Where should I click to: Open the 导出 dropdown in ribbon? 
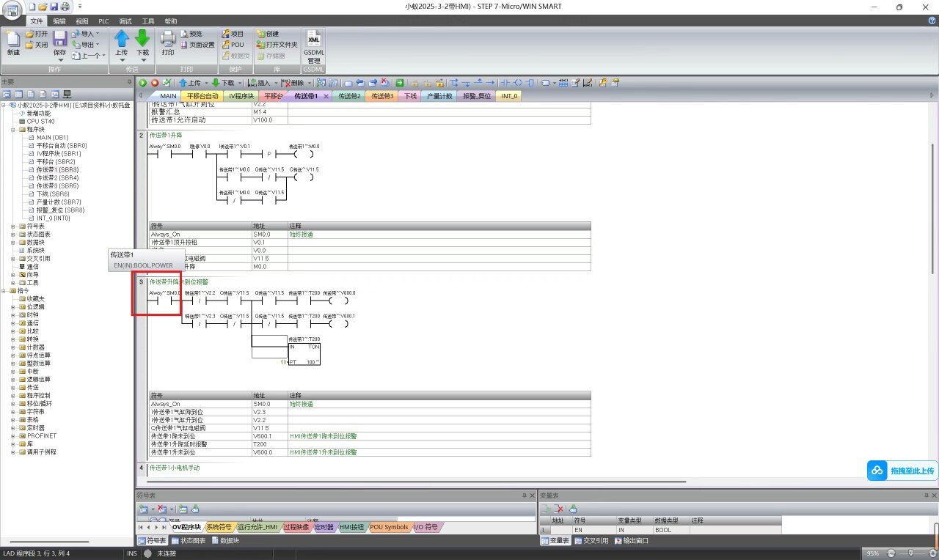(x=98, y=45)
